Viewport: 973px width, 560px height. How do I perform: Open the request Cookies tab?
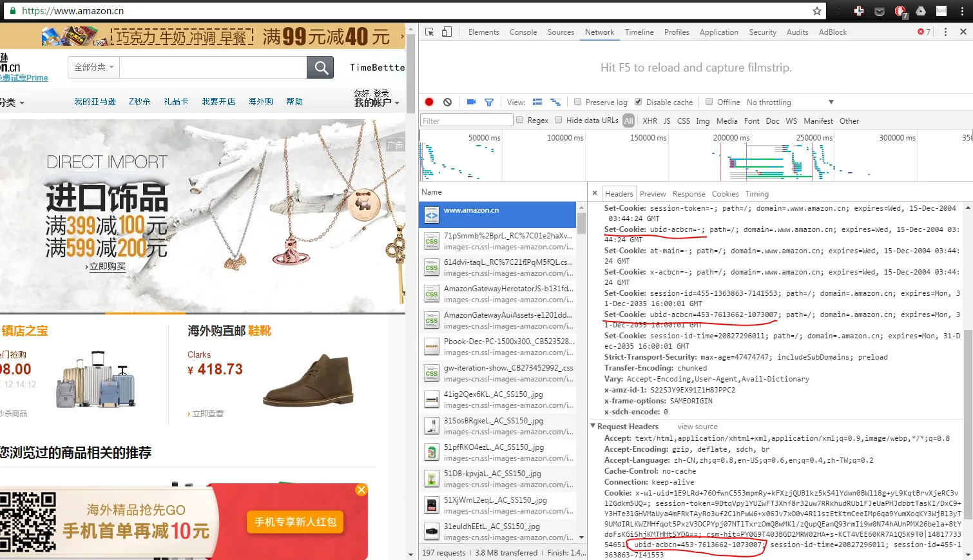click(725, 193)
